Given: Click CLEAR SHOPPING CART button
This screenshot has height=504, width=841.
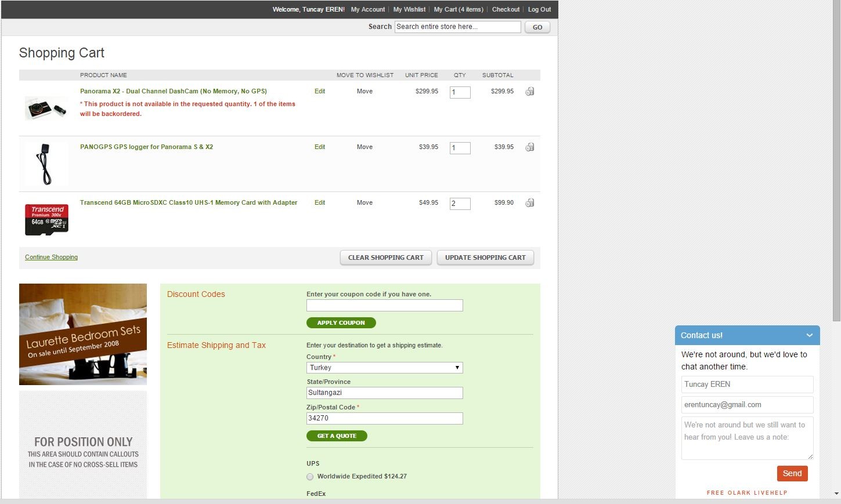Looking at the screenshot, I should (386, 258).
